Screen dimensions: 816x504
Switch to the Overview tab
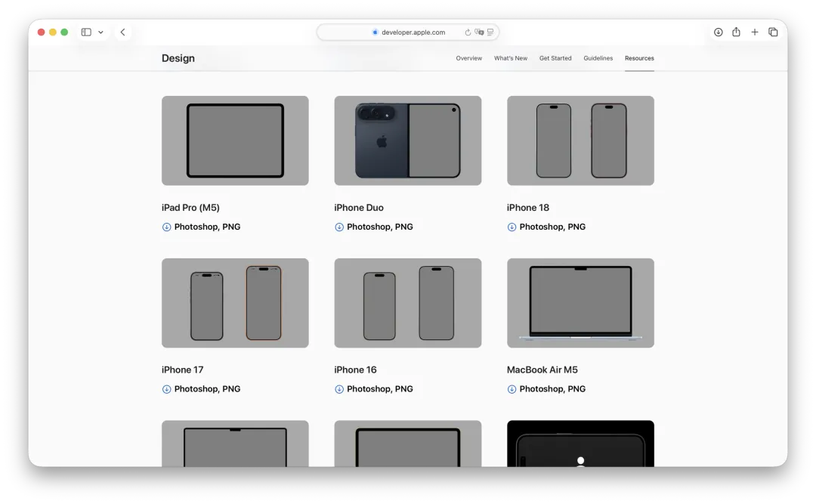coord(469,58)
